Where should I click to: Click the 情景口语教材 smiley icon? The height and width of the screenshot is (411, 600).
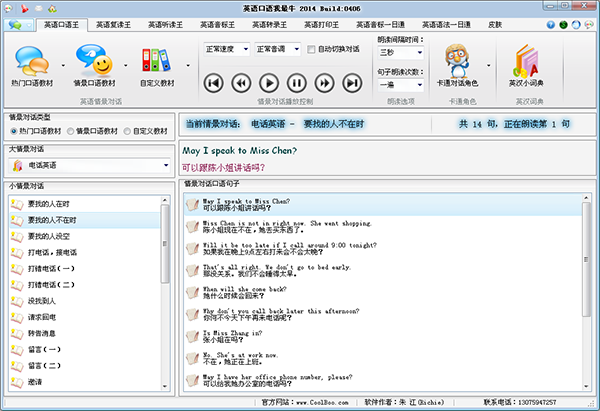click(x=93, y=66)
